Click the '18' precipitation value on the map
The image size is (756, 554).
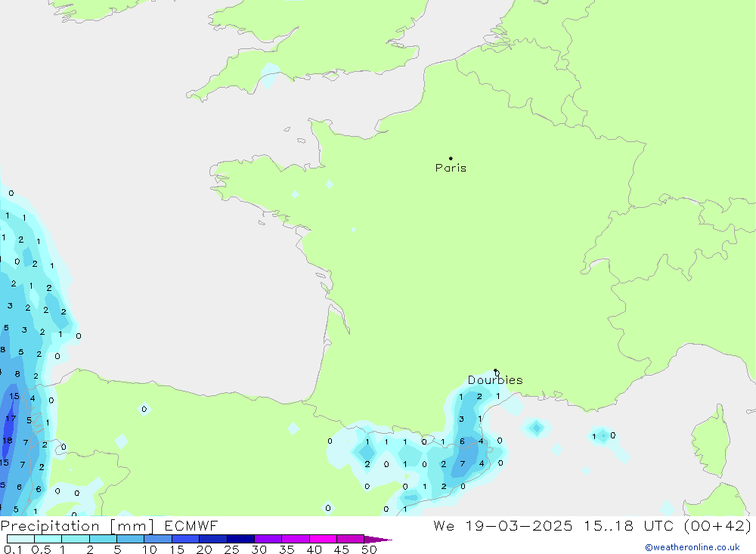click(x=8, y=440)
